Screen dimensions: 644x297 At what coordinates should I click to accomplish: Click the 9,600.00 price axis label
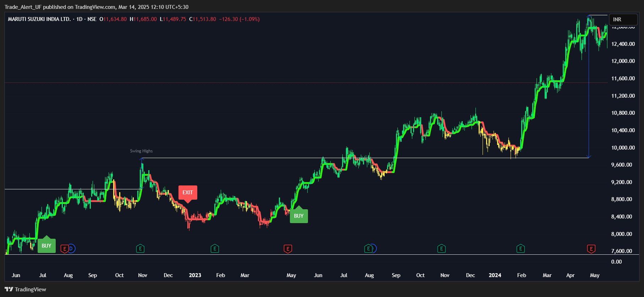click(622, 165)
